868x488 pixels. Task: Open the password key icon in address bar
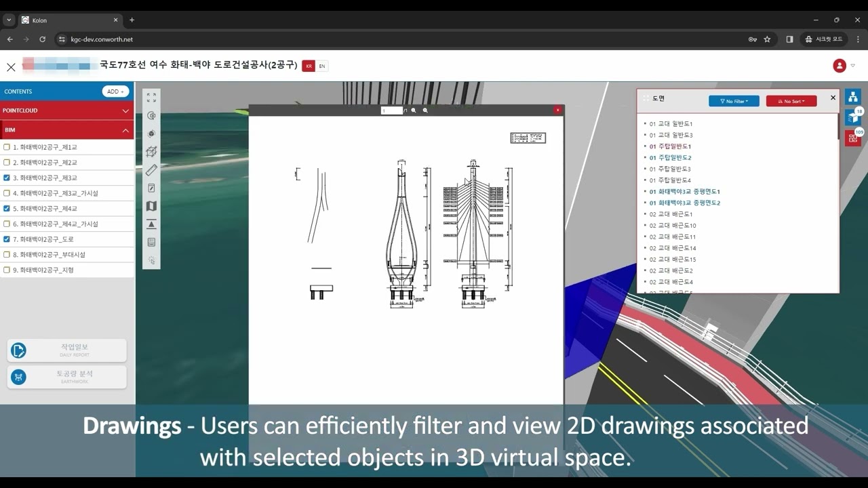pyautogui.click(x=753, y=39)
